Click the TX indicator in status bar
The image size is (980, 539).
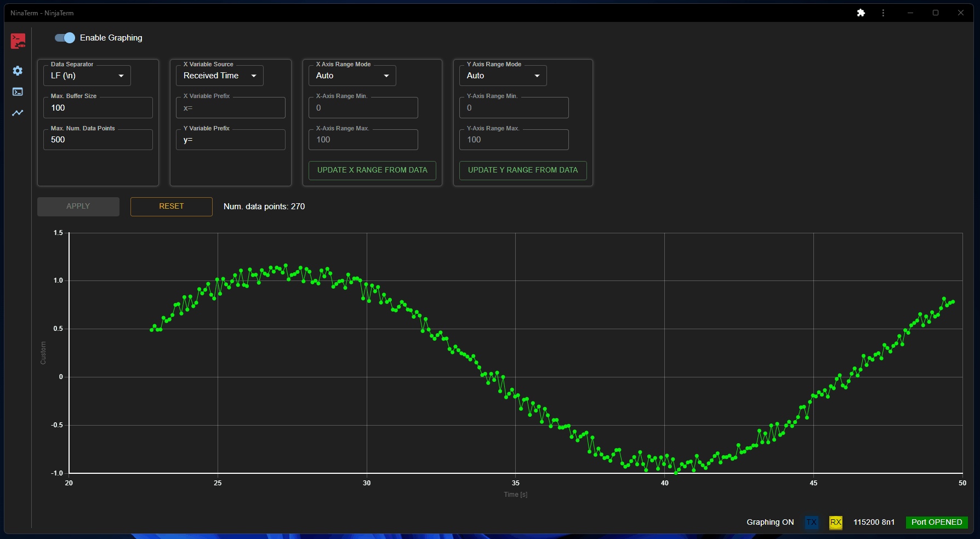coord(811,522)
